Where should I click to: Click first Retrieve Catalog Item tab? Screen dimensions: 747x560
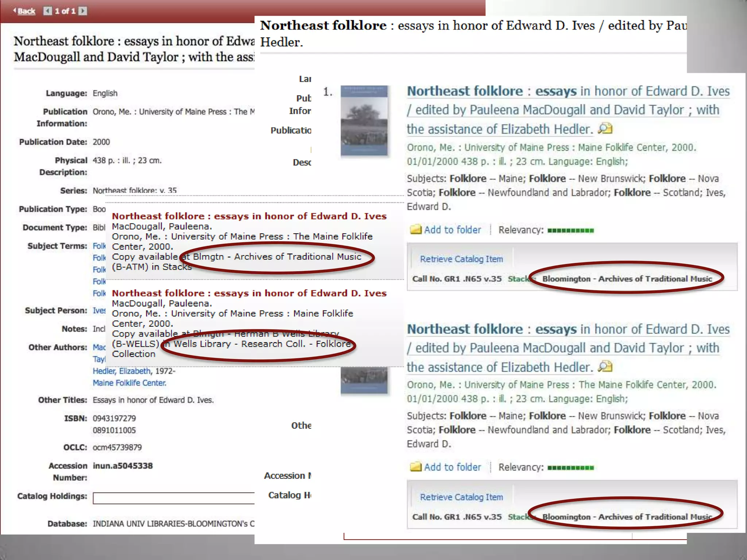461,259
